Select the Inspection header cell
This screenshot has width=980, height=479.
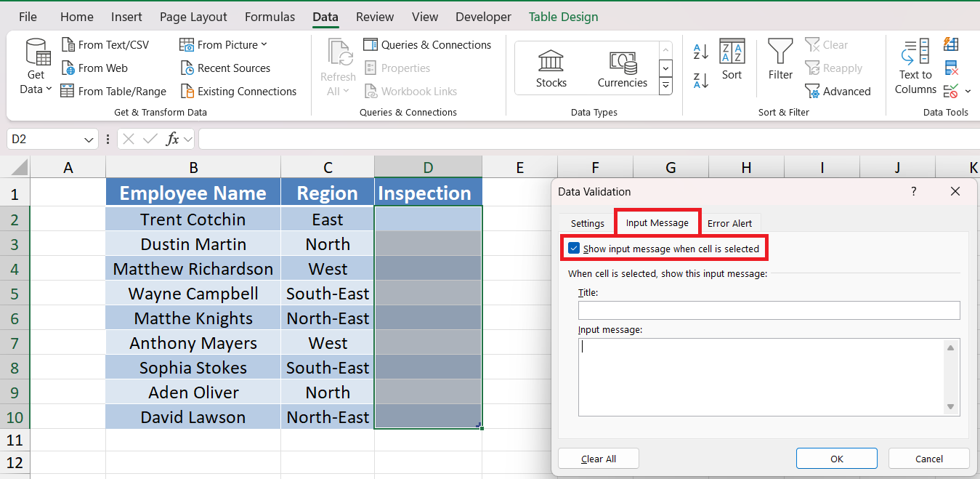click(x=428, y=193)
